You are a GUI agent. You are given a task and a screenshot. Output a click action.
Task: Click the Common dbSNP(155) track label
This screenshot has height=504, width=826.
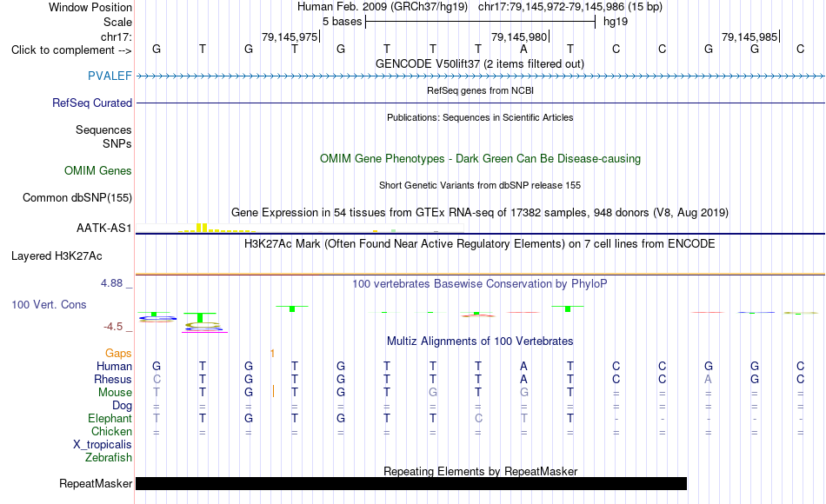[77, 197]
